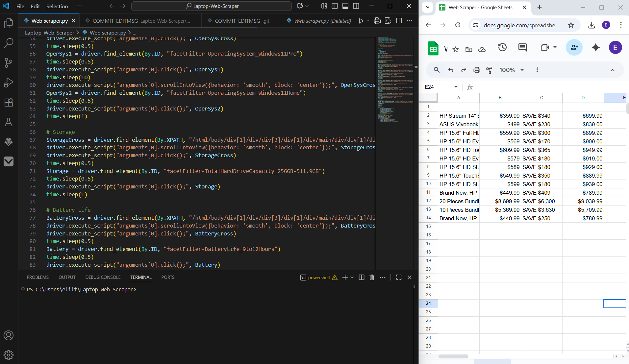Toggle the primary sidebar layout button
Viewport: 629px width, 364px height.
point(335,6)
